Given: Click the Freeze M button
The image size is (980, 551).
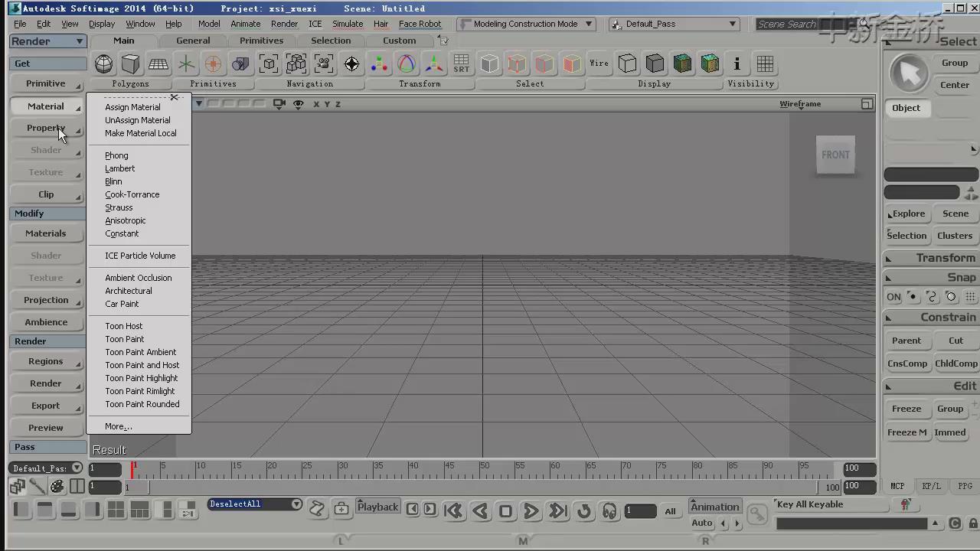Looking at the screenshot, I should [907, 432].
